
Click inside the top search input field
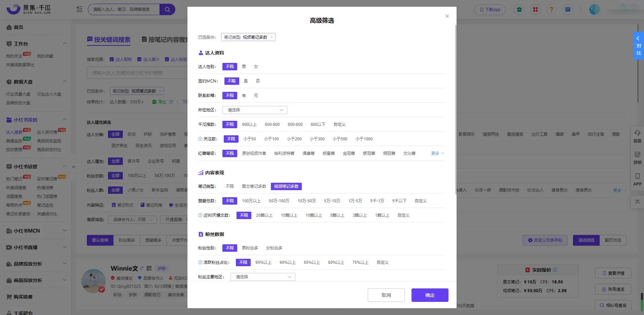(x=124, y=9)
